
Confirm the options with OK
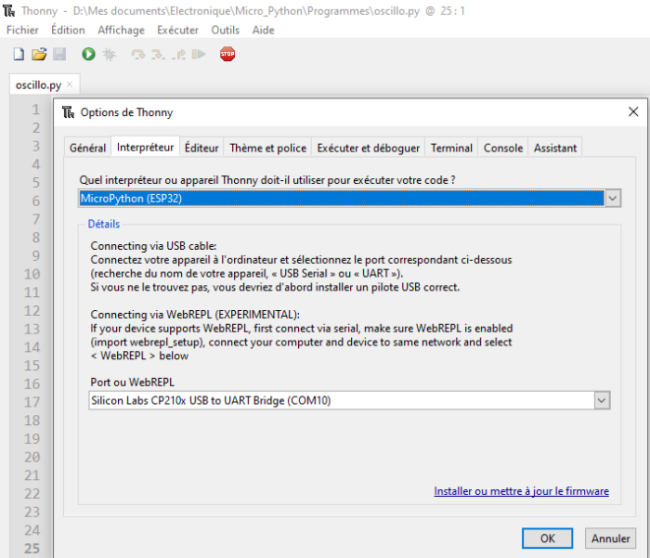tap(547, 538)
